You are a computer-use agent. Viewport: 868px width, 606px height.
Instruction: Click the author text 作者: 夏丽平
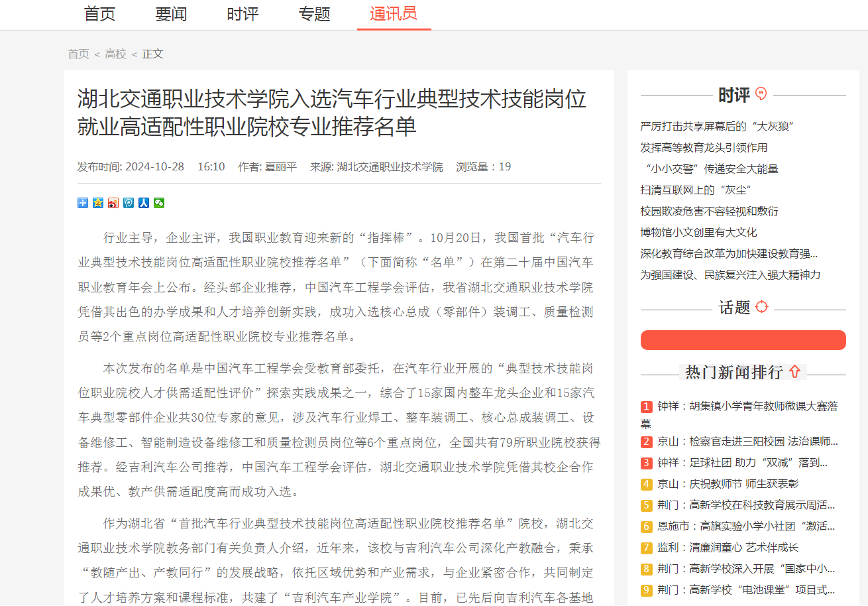[x=268, y=166]
